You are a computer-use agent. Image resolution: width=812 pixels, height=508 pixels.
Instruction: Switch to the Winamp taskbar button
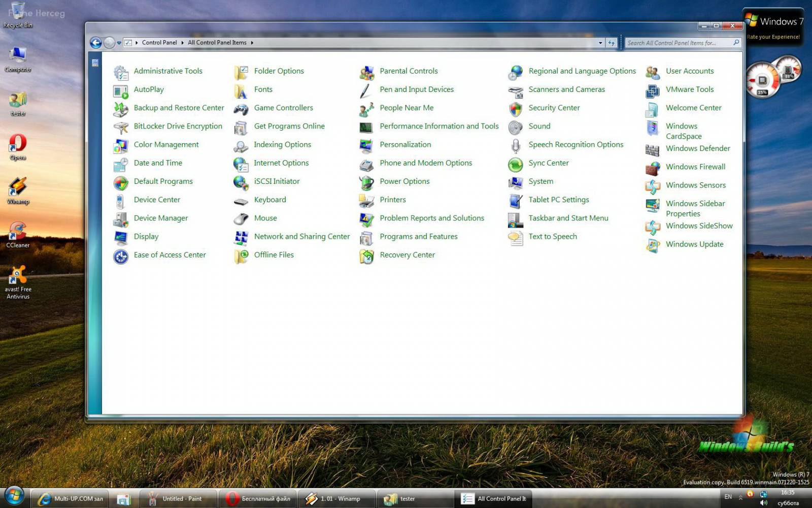click(x=336, y=499)
